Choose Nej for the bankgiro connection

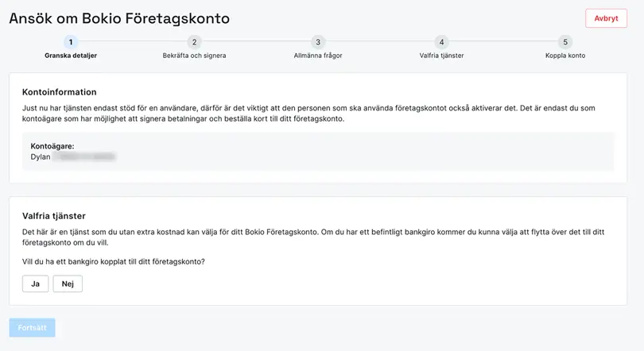[68, 283]
